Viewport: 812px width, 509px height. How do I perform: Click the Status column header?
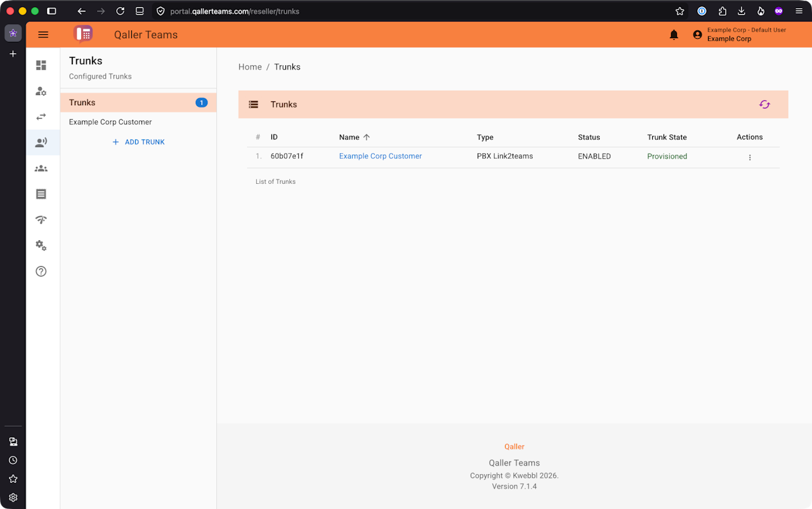[x=589, y=137]
